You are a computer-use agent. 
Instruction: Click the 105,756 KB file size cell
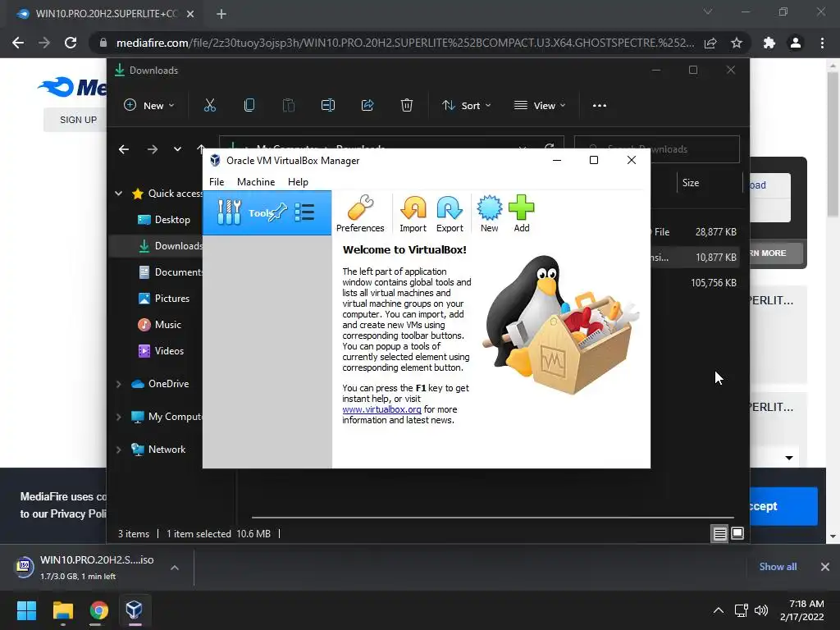pos(714,283)
